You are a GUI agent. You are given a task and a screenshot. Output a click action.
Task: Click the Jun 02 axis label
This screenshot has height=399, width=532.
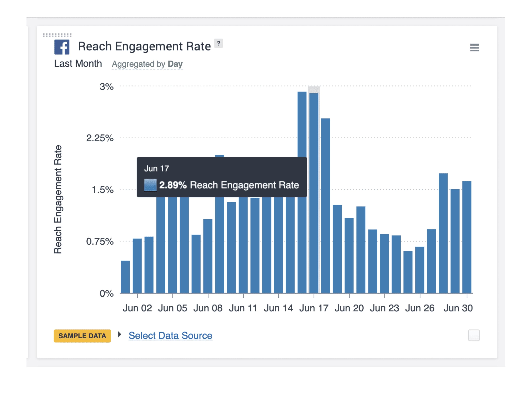137,308
